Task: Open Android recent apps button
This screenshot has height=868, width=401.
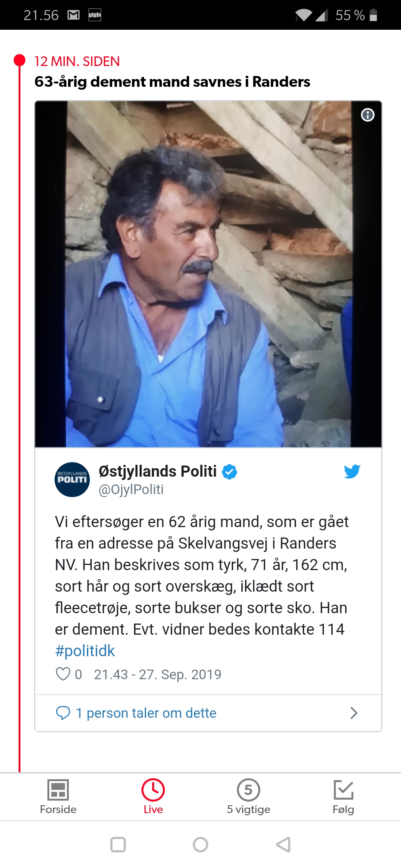Action: [118, 845]
